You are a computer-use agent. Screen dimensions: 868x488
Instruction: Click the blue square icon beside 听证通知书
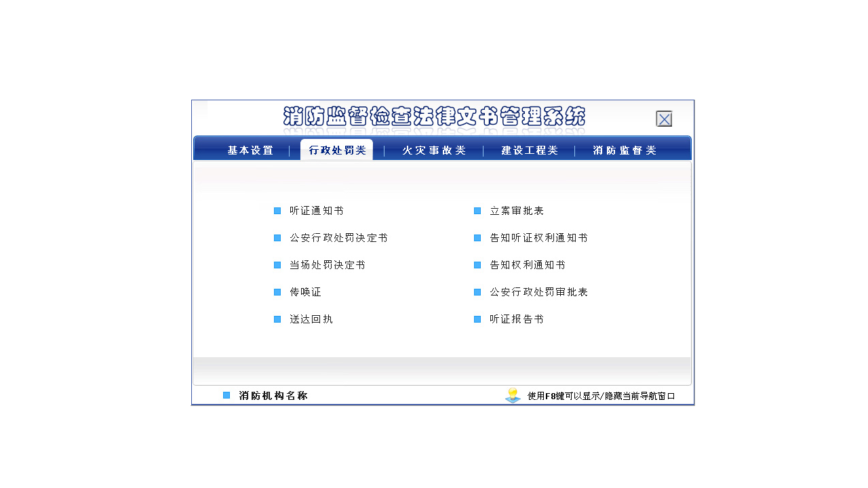click(277, 211)
